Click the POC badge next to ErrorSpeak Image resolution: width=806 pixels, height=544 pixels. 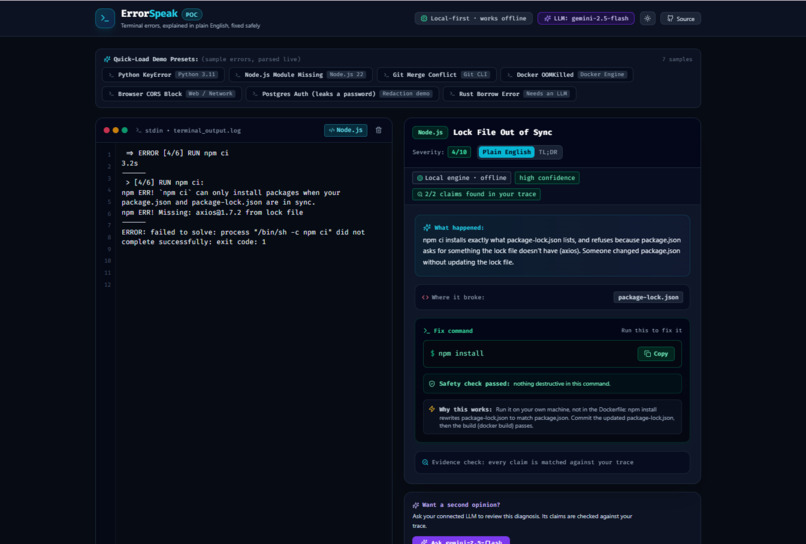pos(192,14)
